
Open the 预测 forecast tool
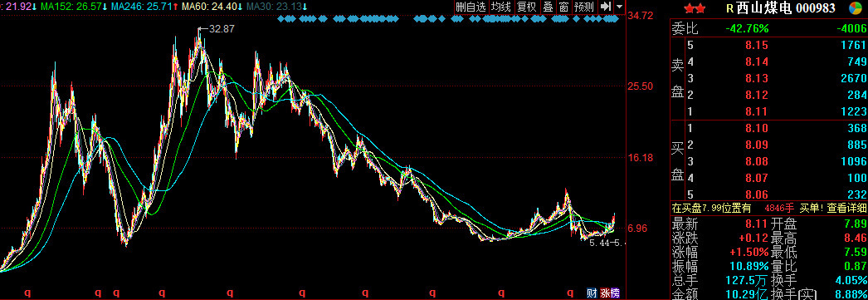click(x=584, y=7)
